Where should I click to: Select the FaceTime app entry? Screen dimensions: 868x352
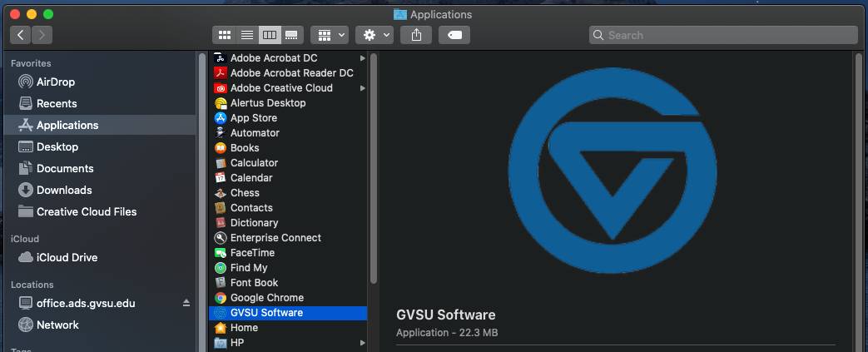pyautogui.click(x=252, y=252)
